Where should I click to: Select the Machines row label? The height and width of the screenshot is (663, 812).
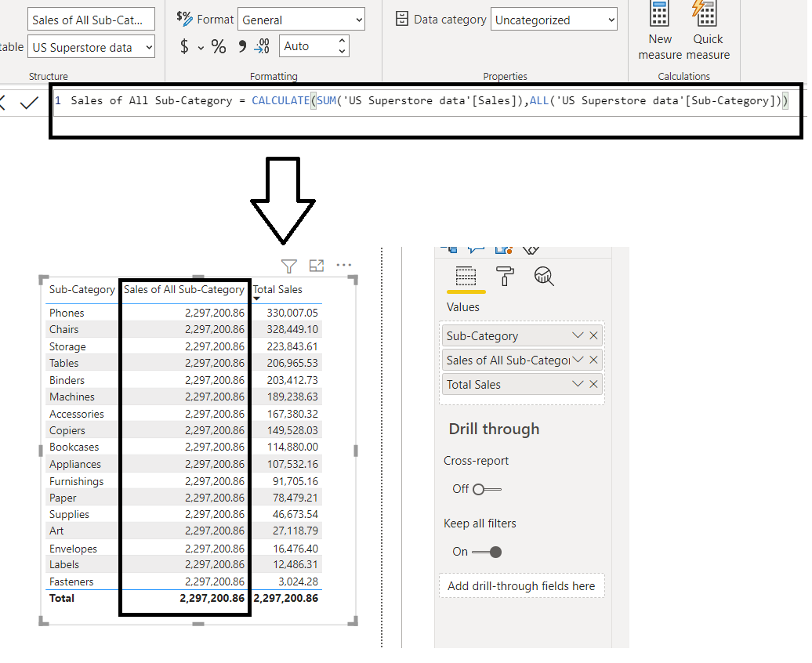72,397
